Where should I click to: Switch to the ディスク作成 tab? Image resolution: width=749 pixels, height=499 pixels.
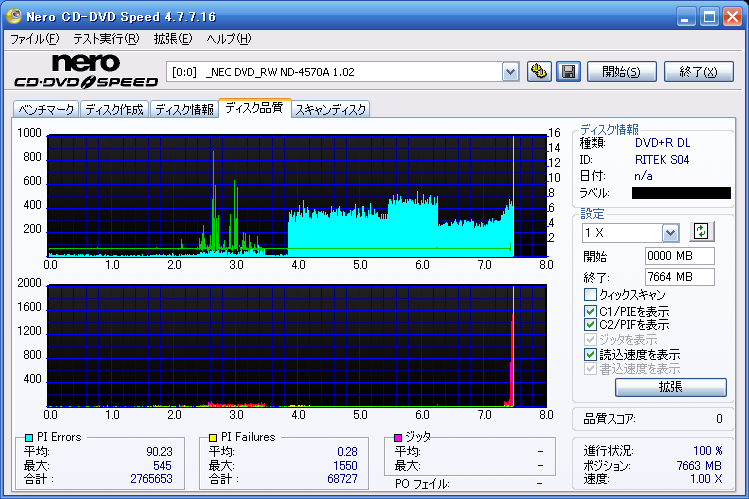(x=115, y=109)
